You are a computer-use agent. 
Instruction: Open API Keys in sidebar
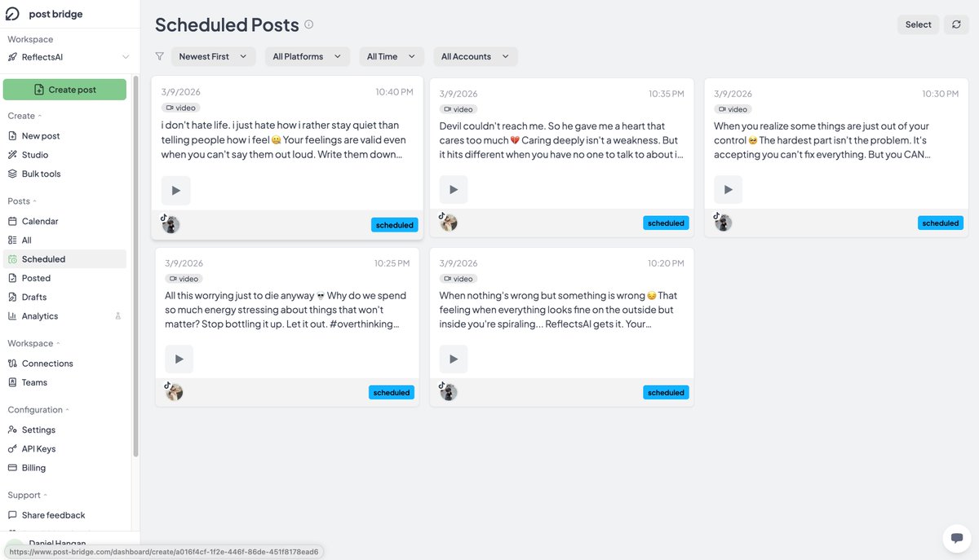(64, 449)
